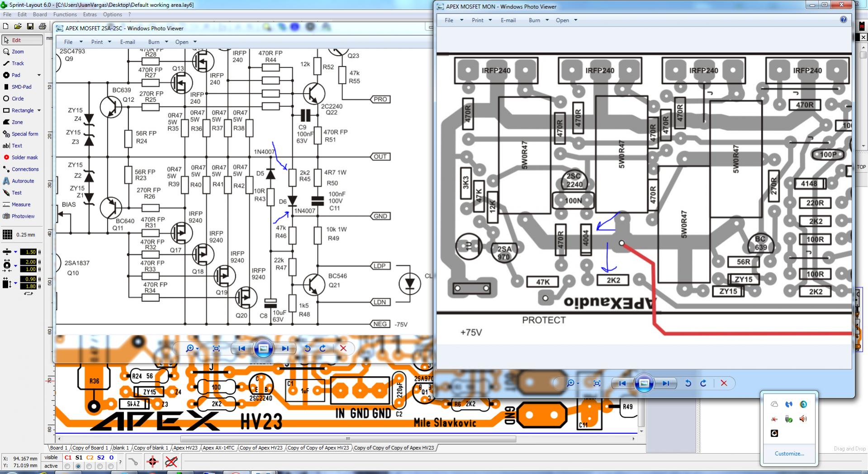Image resolution: width=868 pixels, height=474 pixels.
Task: Toggle visibility of layer C2
Action: point(90,458)
